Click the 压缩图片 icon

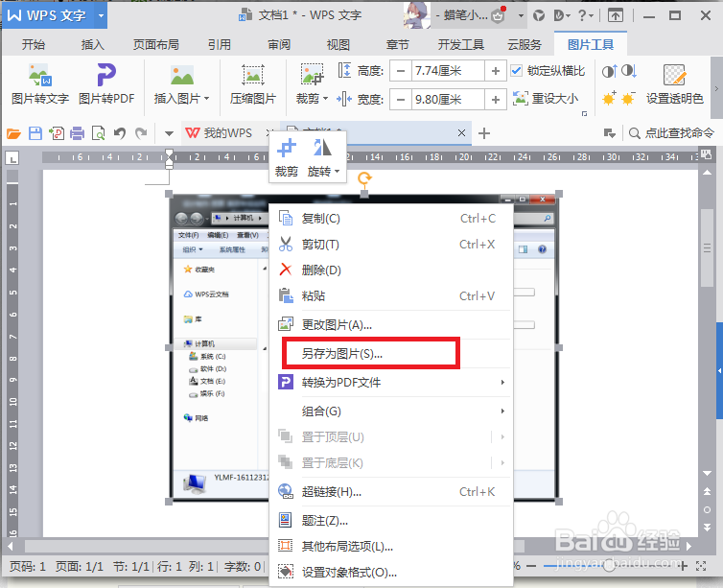click(253, 75)
